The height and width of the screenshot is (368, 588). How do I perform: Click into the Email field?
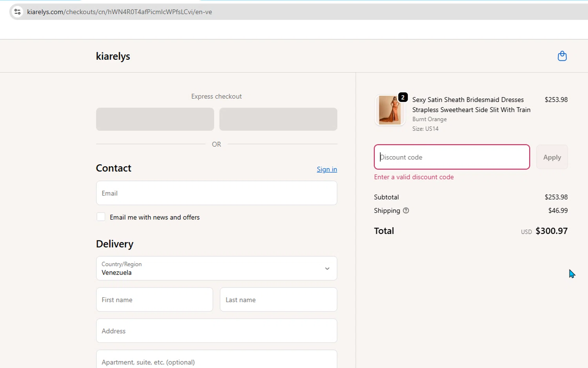point(216,193)
